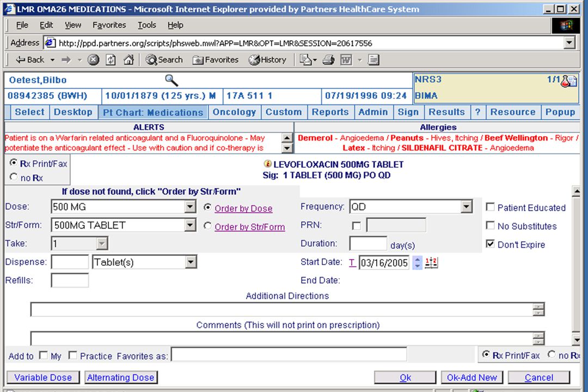Click the Ok-Add New button
The image size is (588, 392).
[471, 377]
